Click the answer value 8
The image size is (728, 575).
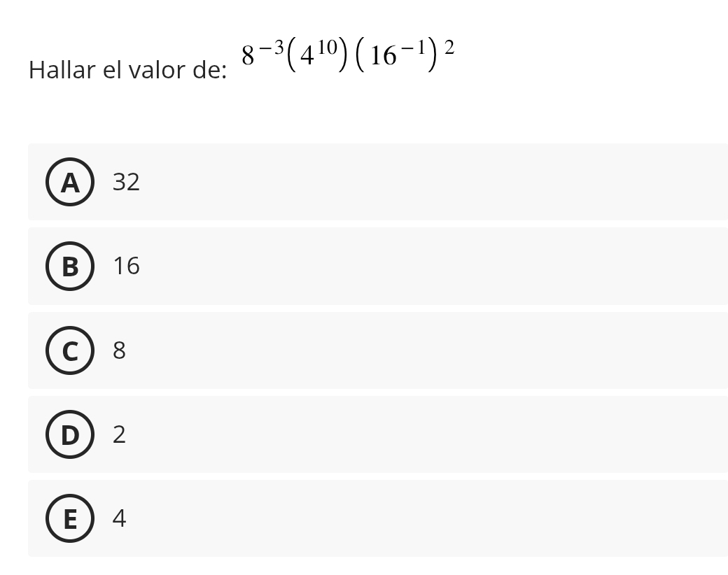tap(120, 350)
